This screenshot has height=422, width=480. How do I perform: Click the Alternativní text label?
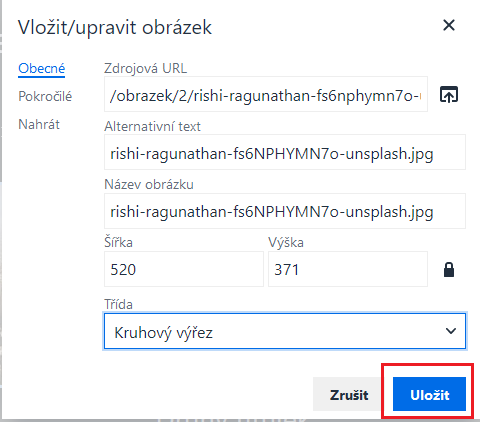click(x=152, y=127)
